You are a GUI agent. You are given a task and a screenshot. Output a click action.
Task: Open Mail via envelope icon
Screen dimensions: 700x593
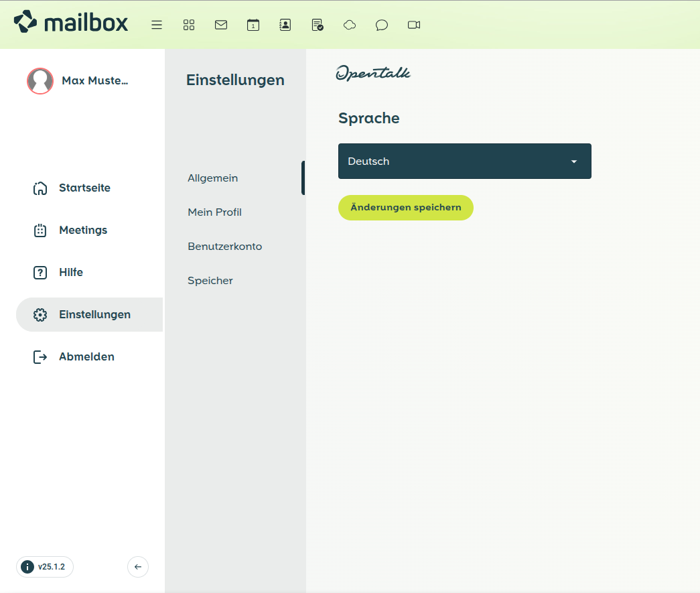pyautogui.click(x=221, y=25)
